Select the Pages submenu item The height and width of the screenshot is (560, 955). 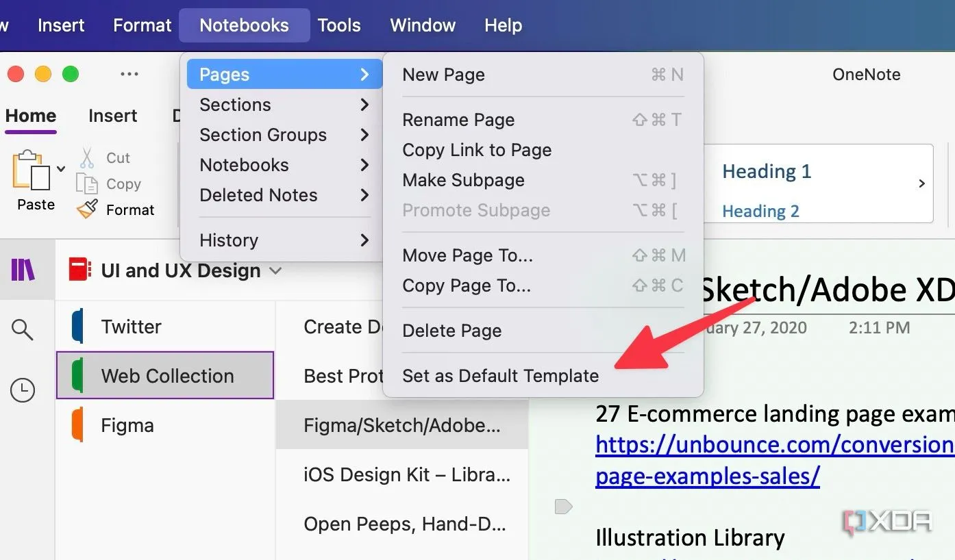[284, 75]
